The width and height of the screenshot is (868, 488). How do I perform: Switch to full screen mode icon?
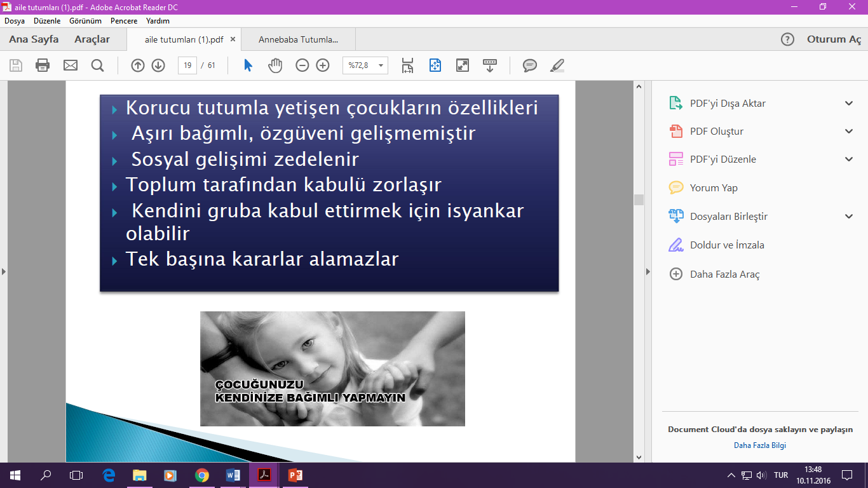tap(462, 65)
